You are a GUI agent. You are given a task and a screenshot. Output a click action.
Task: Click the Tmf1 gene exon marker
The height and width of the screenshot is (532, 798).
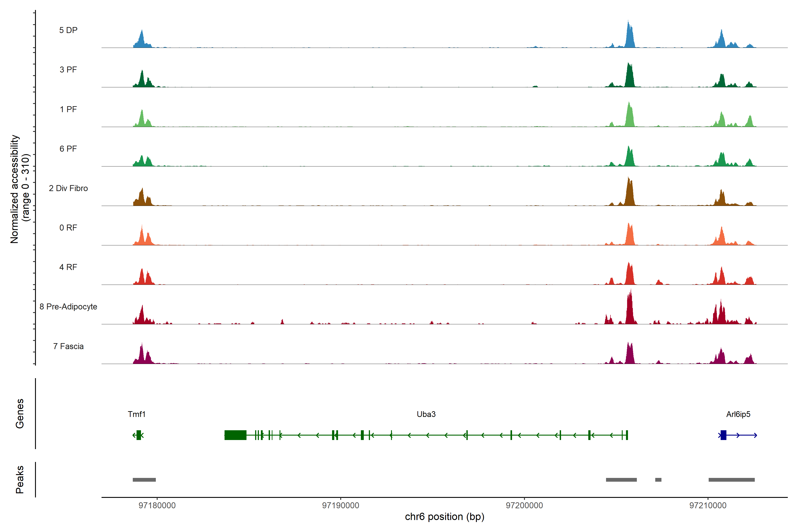pyautogui.click(x=138, y=435)
